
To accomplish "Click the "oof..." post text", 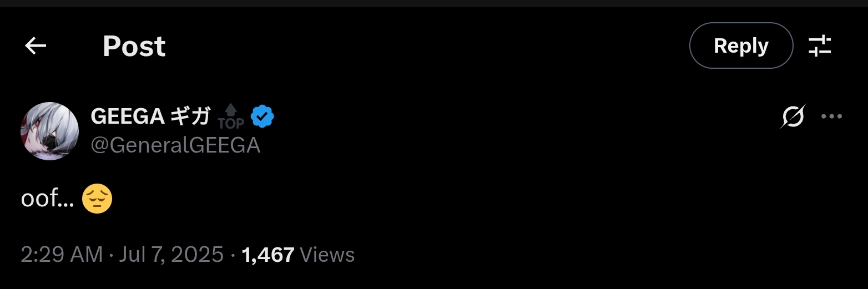I will (48, 199).
